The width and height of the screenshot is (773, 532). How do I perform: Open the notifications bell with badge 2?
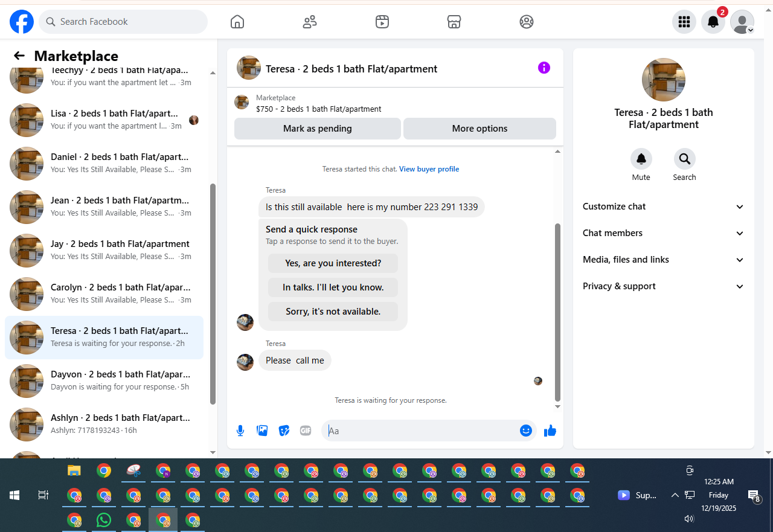pyautogui.click(x=713, y=22)
